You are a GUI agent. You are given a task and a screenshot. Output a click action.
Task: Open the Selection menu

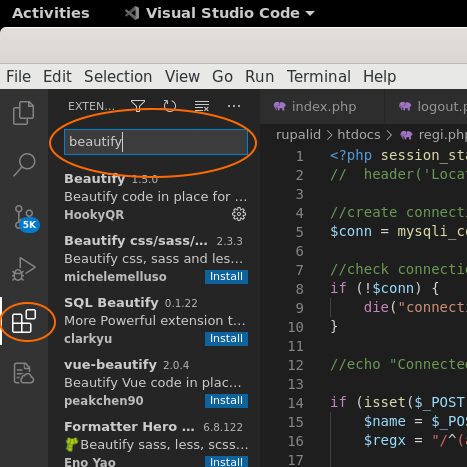[118, 76]
